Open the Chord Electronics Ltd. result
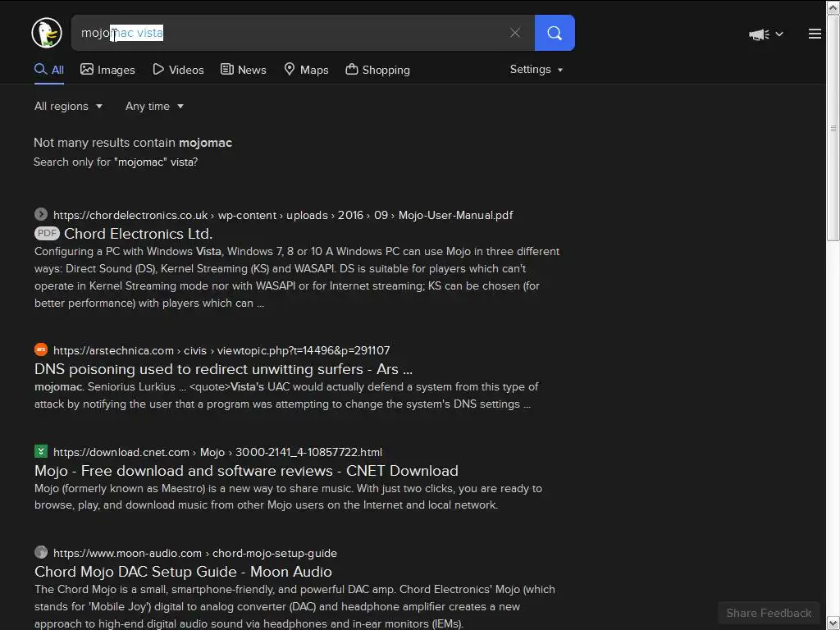Image resolution: width=840 pixels, height=630 pixels. [138, 234]
